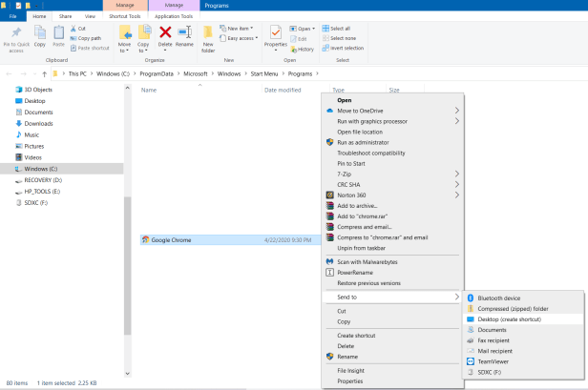Open the Share ribbon tab

(x=65, y=16)
